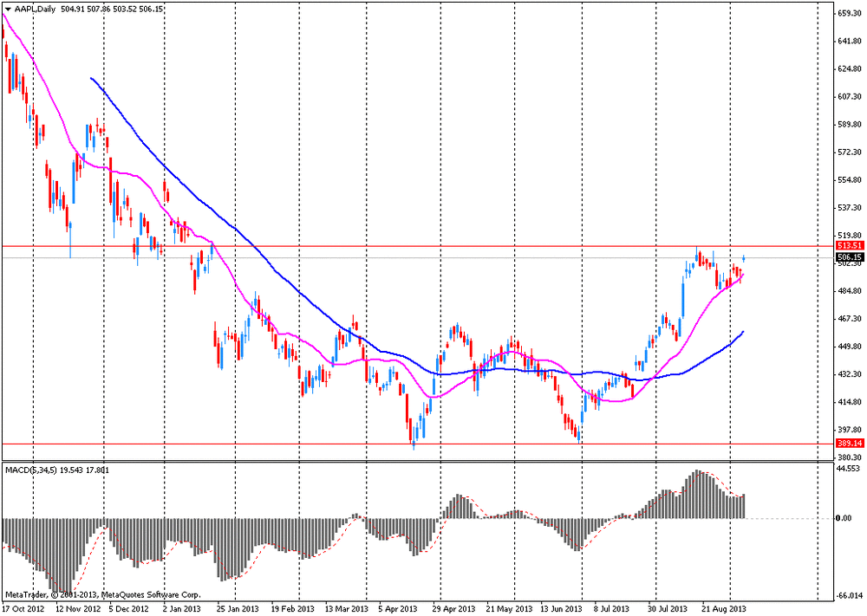Viewport: 867px width, 616px height.
Task: Click the latest blue candle near 506.15
Action: pos(744,258)
